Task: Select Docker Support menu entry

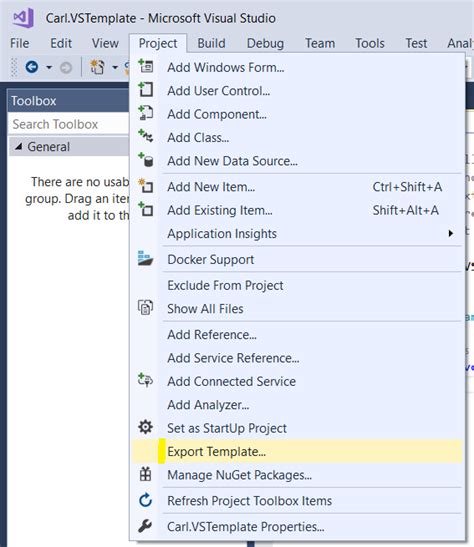Action: [297, 259]
